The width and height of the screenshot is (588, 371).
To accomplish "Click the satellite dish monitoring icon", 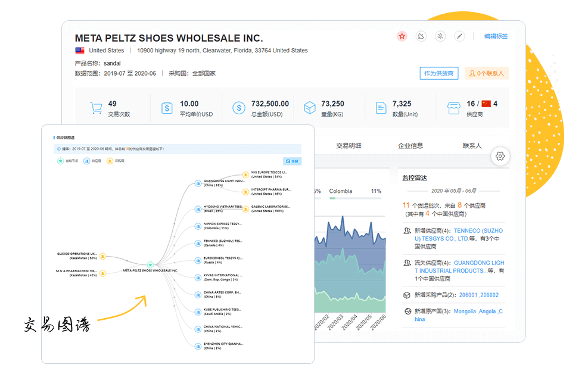I will point(421,36).
